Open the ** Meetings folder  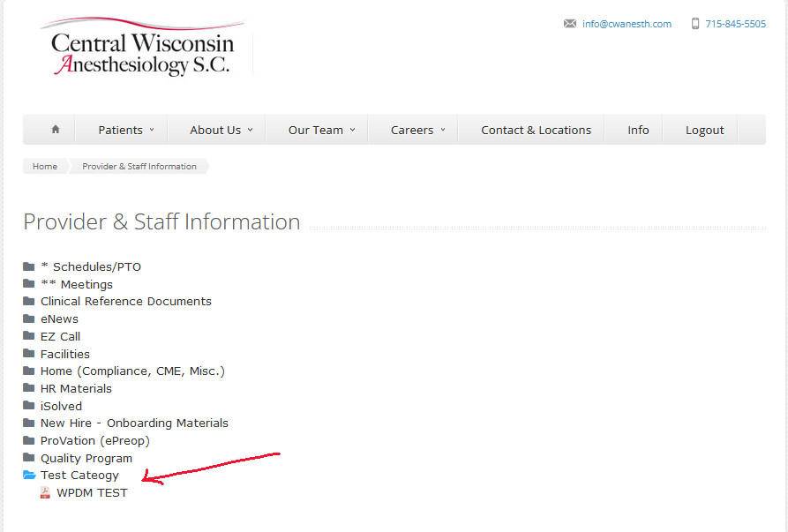(x=77, y=284)
